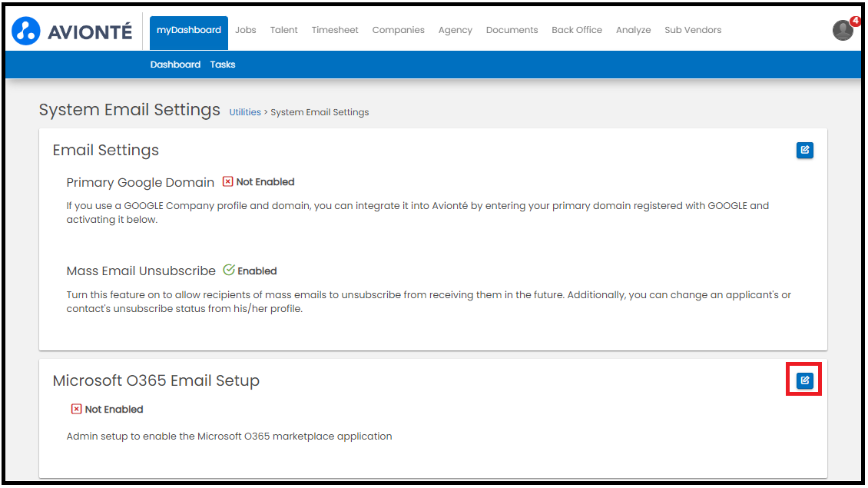Open the Tasks sub-navigation link
The width and height of the screenshot is (868, 488).
coord(223,65)
